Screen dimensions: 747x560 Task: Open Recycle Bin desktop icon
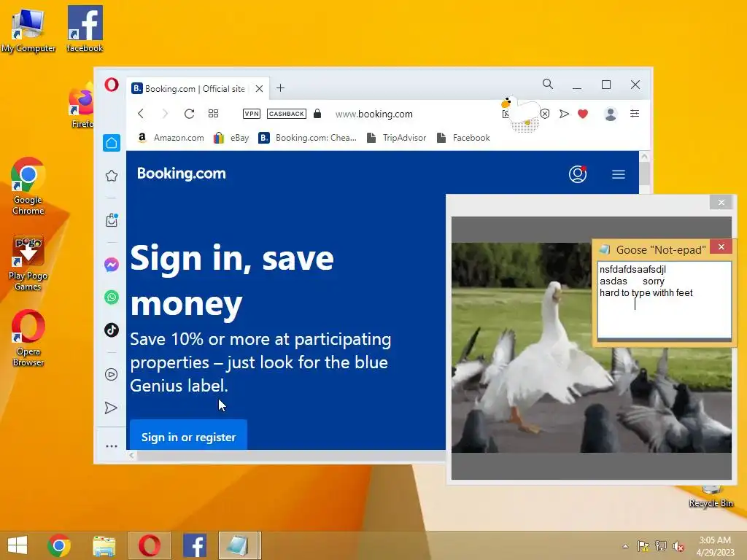pos(711,497)
